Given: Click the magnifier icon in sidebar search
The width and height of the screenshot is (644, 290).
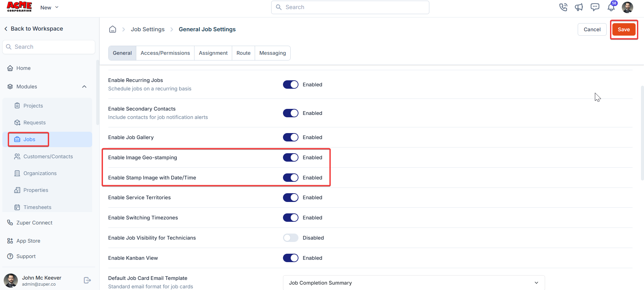Looking at the screenshot, I should (9, 47).
